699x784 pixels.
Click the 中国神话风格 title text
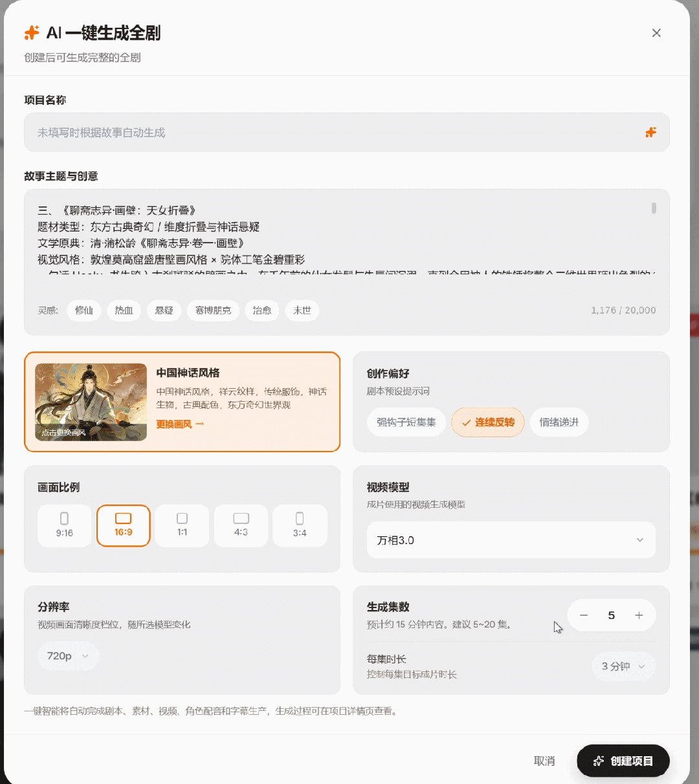point(188,373)
